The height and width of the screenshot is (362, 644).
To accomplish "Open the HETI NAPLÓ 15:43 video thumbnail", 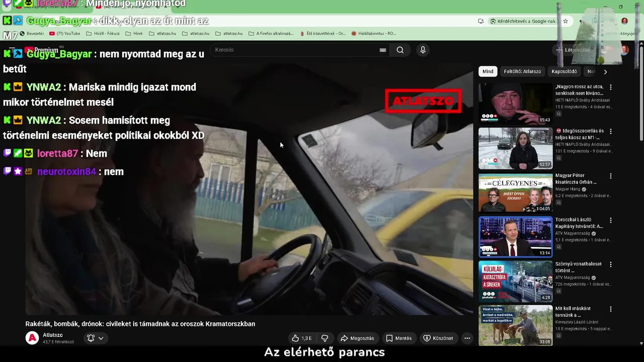I will [515, 104].
